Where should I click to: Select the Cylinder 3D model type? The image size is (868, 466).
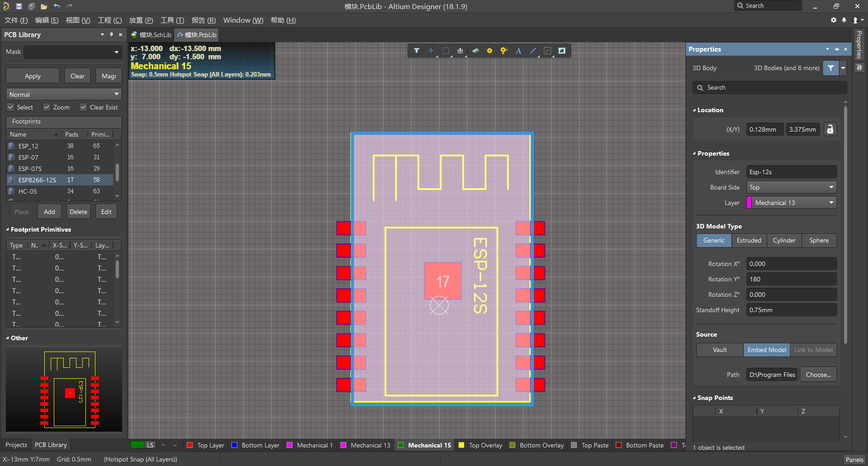[x=784, y=241]
